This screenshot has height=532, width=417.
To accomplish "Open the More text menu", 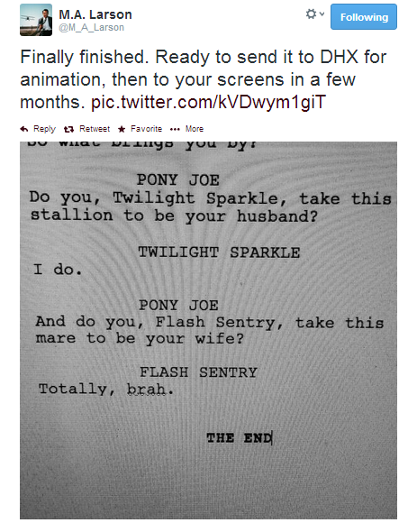I will point(195,129).
